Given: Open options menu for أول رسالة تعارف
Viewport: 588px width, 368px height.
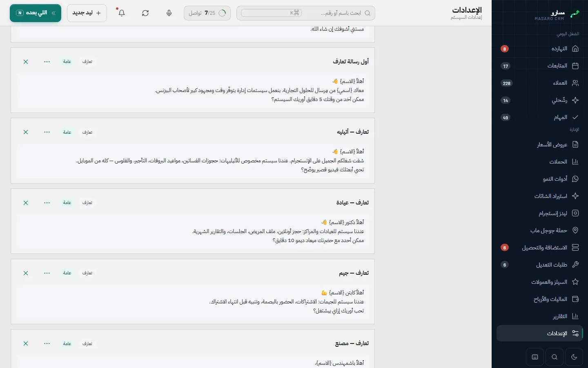Looking at the screenshot, I should click(47, 62).
